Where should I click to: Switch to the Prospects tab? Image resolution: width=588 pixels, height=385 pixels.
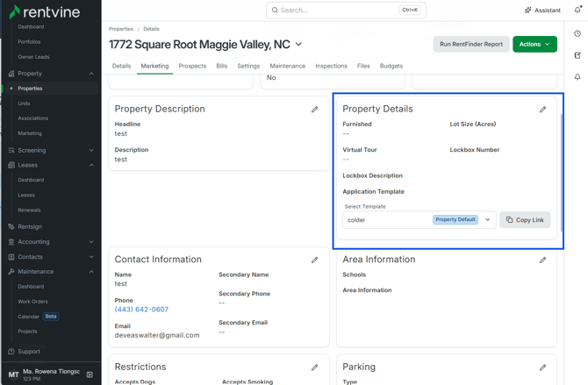192,66
